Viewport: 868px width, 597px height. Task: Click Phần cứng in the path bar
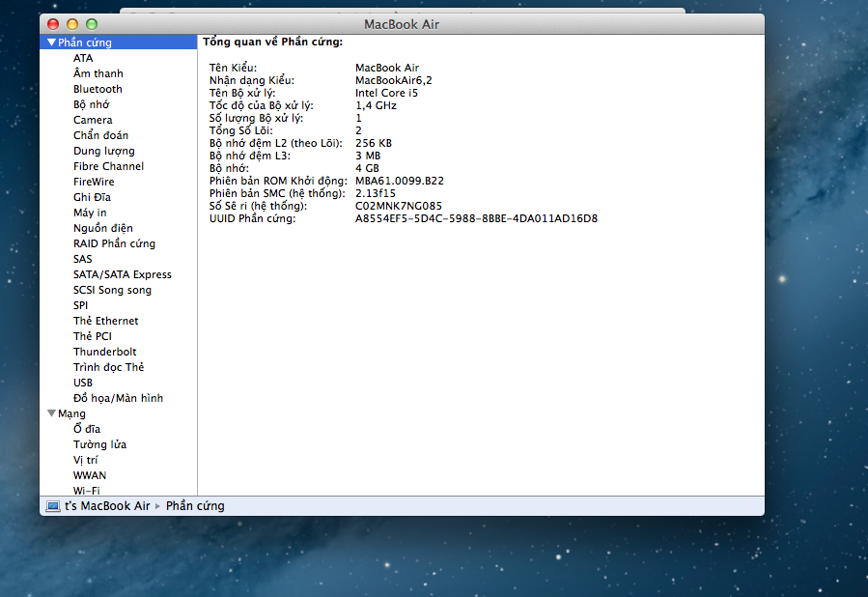(195, 506)
